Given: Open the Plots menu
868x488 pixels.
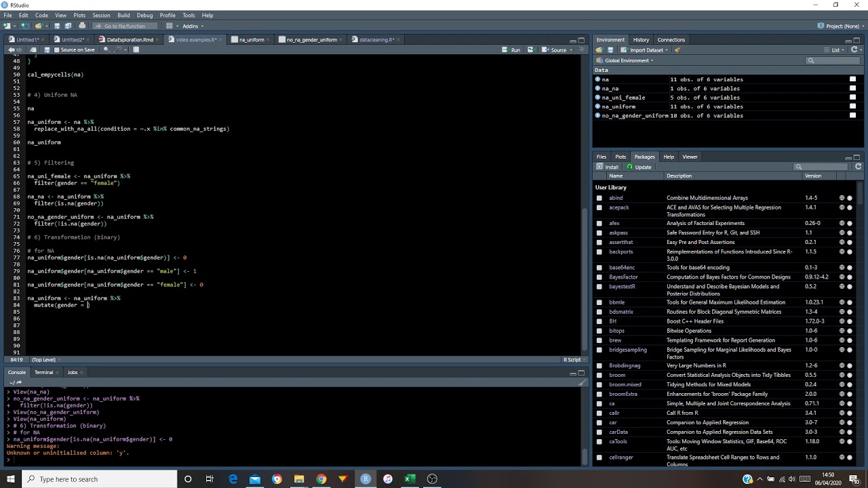Looking at the screenshot, I should (x=79, y=15).
